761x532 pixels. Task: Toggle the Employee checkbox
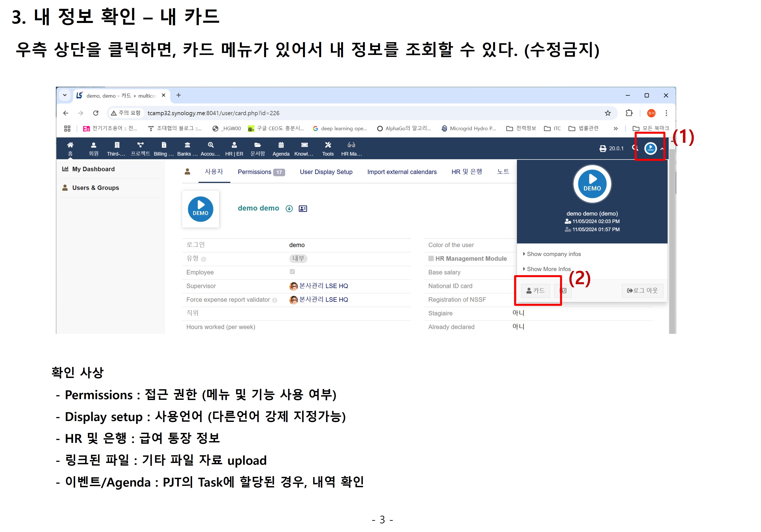pyautogui.click(x=292, y=272)
